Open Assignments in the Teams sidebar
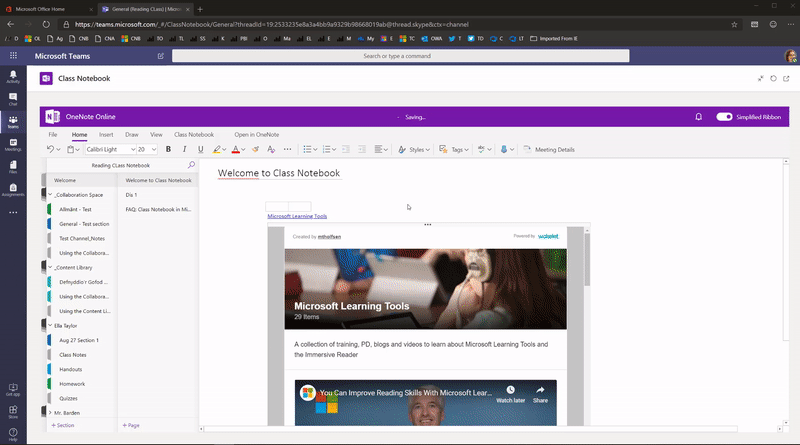The width and height of the screenshot is (800, 445). pos(13,190)
